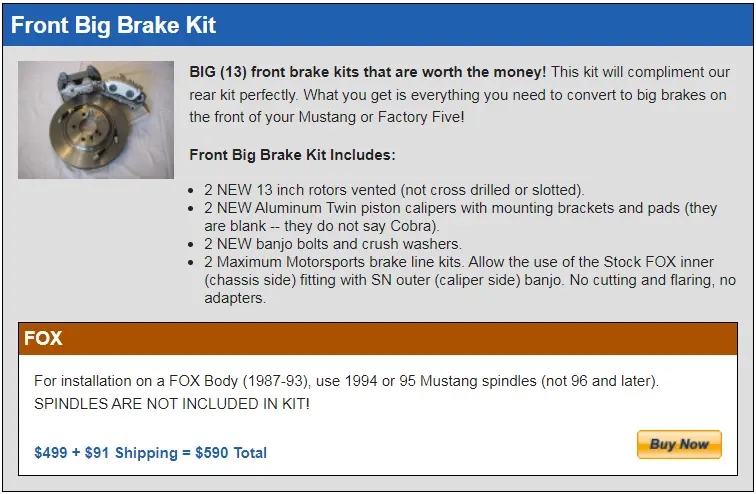This screenshot has height=494, width=756.
Task: Click the 'they do not say Cobra' note
Action: click(x=361, y=226)
